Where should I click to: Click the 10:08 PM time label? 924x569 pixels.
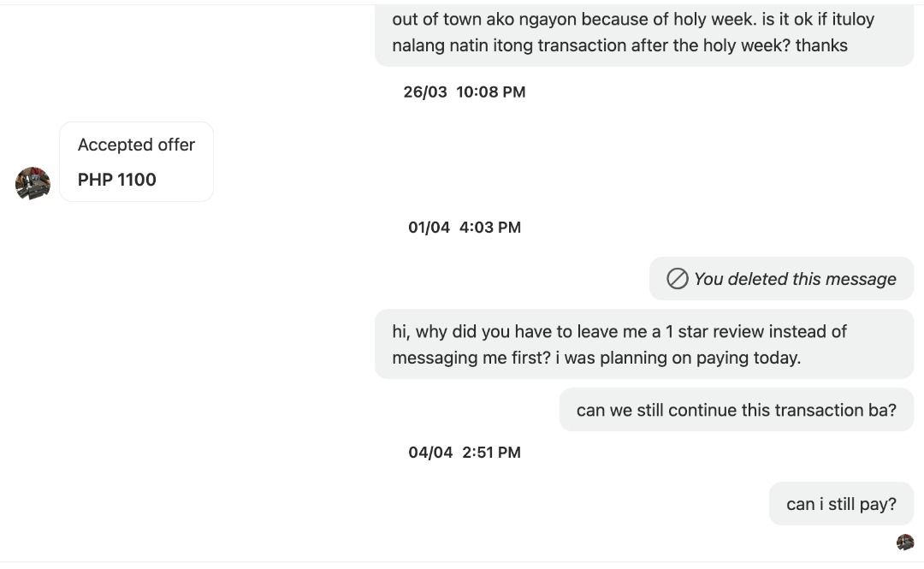point(491,92)
